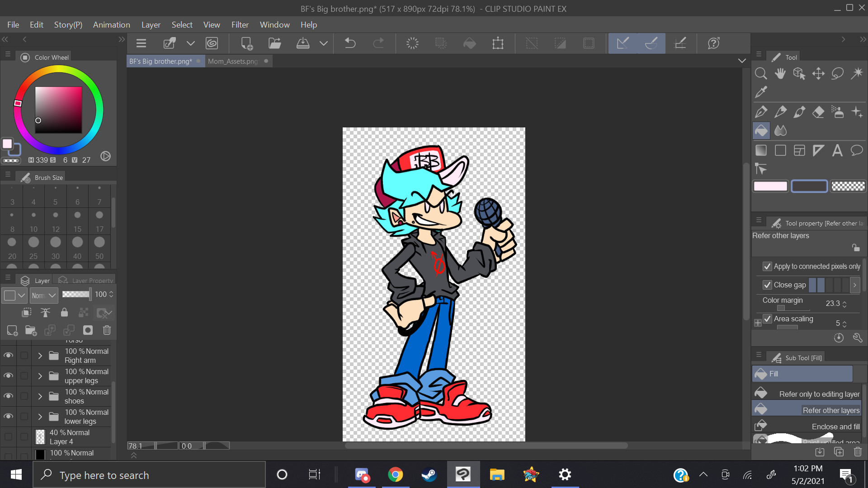Select the Hand move tool
868x488 pixels.
[780, 73]
